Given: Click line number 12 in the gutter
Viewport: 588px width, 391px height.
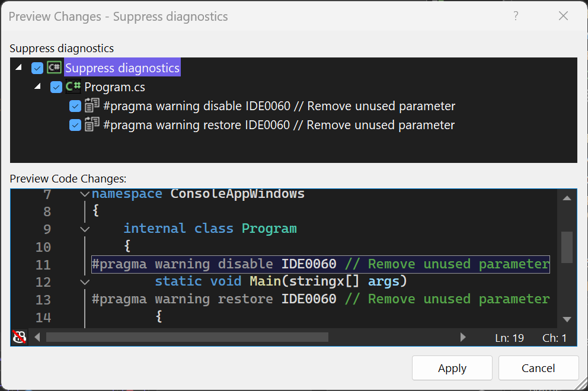Looking at the screenshot, I should tap(43, 282).
